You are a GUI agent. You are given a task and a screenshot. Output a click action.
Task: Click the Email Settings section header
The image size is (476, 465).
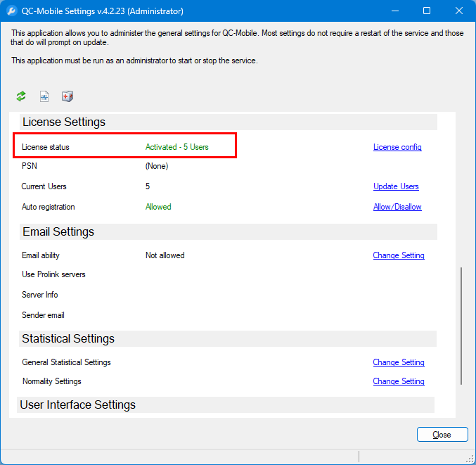click(229, 231)
